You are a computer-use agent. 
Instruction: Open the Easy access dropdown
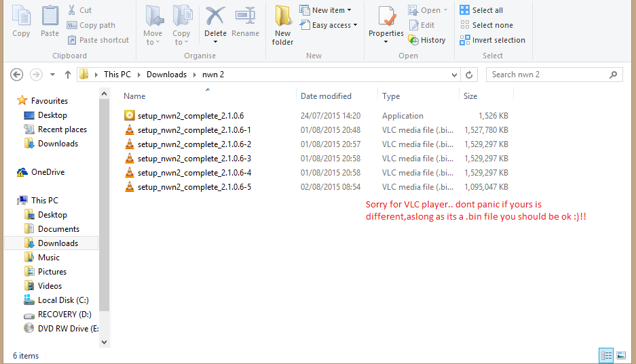tap(329, 25)
